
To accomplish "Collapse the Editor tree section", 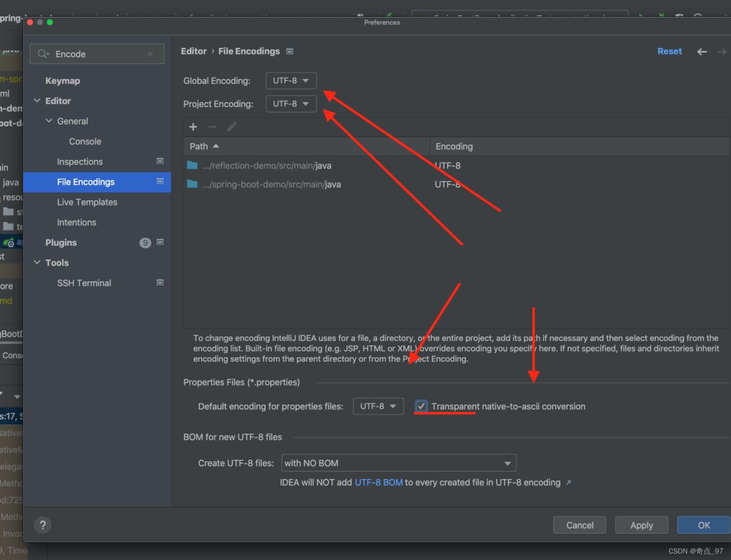I will (37, 101).
